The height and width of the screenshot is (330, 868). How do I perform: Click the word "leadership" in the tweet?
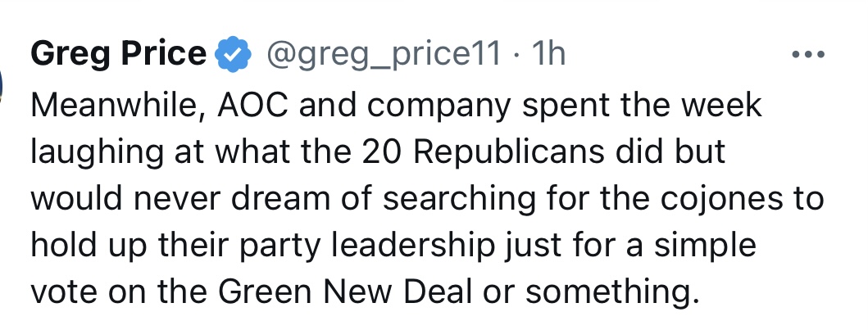pos(412,245)
